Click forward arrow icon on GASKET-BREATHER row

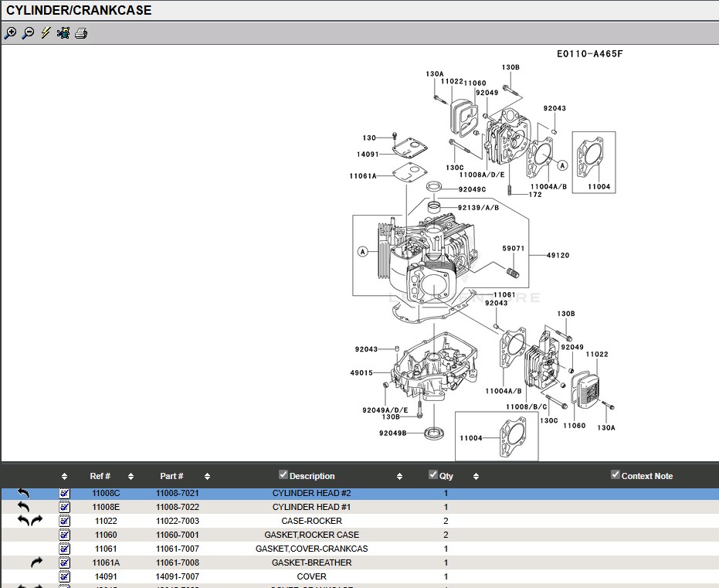tap(36, 563)
